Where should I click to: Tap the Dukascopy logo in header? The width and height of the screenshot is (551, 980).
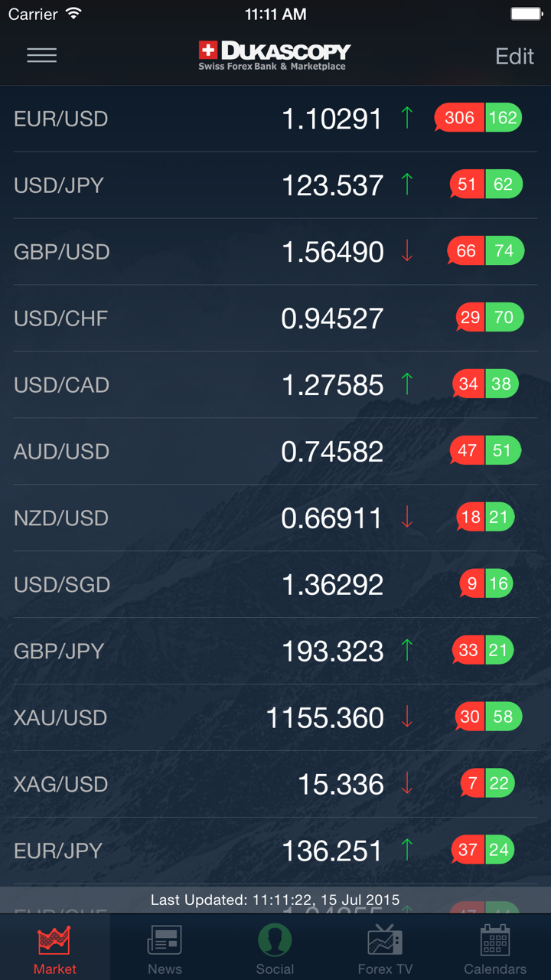tap(274, 55)
